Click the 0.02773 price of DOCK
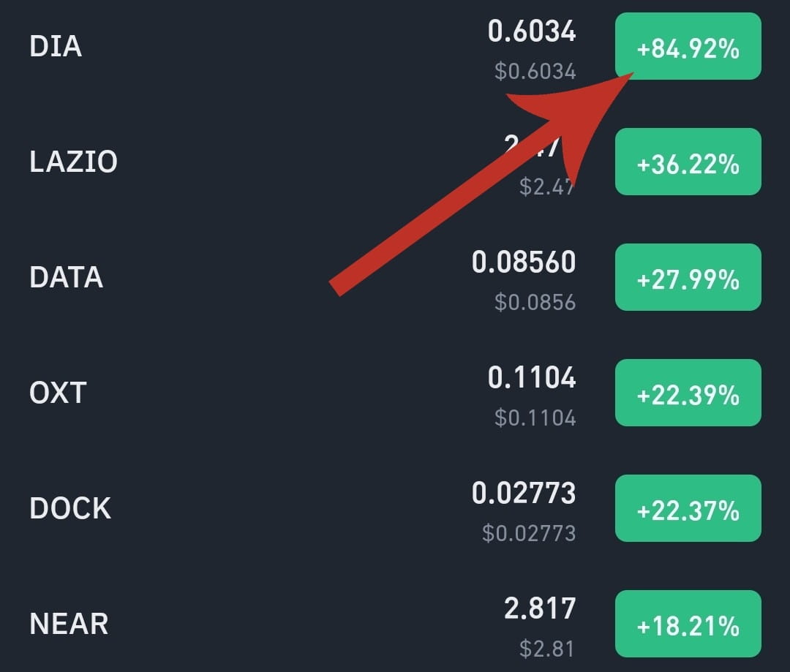790x672 pixels. pyautogui.click(x=524, y=493)
